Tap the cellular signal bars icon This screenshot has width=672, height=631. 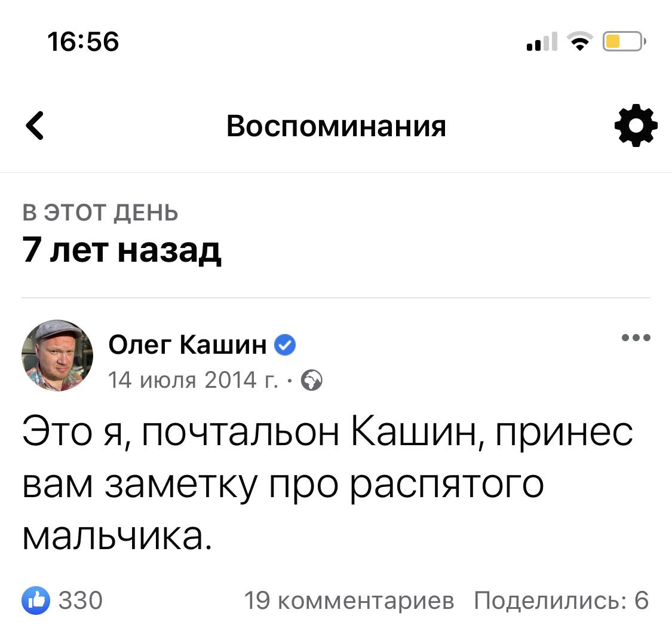click(x=541, y=43)
